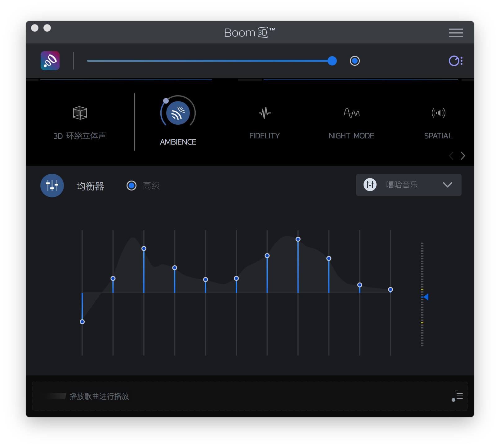500x448 pixels.
Task: Select the Night Mode icon
Action: pos(351,113)
